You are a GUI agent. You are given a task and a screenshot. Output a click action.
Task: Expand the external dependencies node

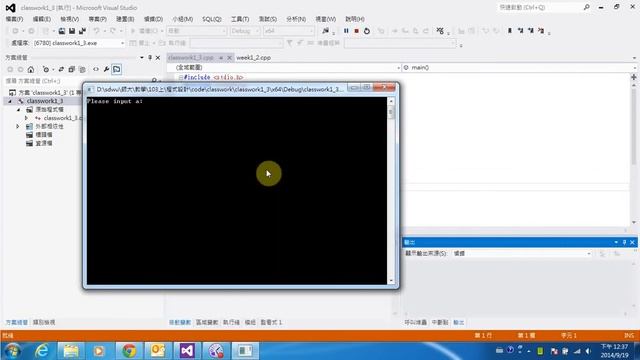coord(18,127)
